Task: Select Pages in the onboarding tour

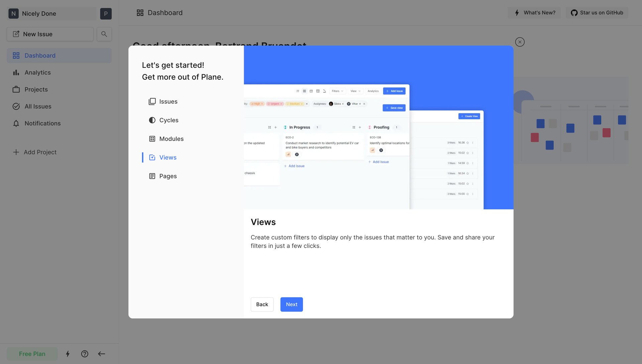Action: 168,176
